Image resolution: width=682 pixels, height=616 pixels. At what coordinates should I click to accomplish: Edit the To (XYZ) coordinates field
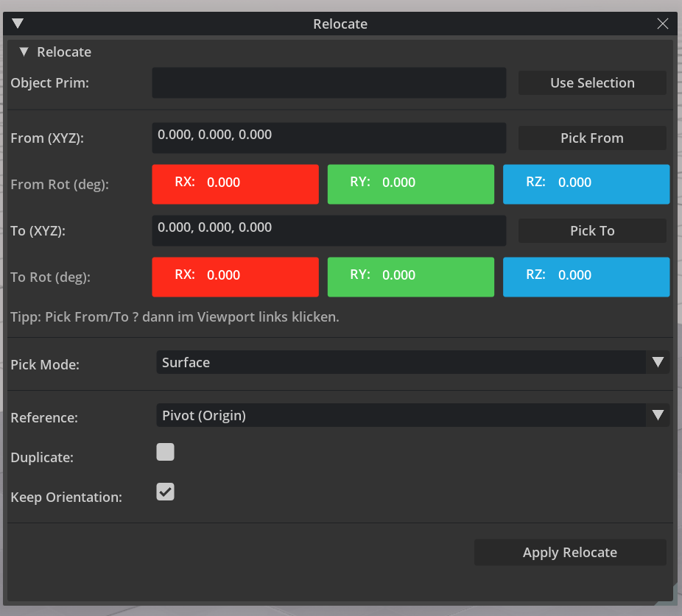(328, 230)
